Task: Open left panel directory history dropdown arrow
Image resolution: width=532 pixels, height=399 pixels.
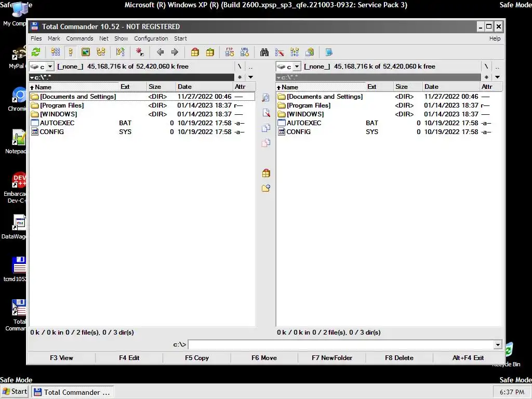Action: pos(251,77)
